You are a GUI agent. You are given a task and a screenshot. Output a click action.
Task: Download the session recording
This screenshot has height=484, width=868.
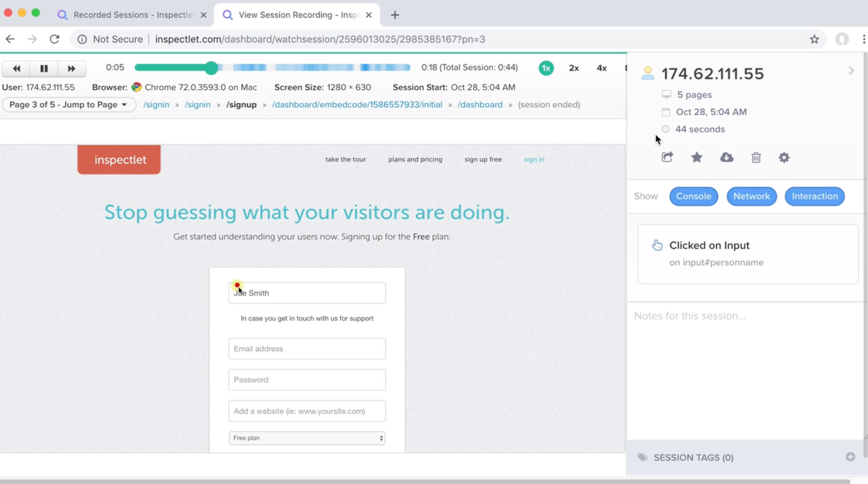726,157
